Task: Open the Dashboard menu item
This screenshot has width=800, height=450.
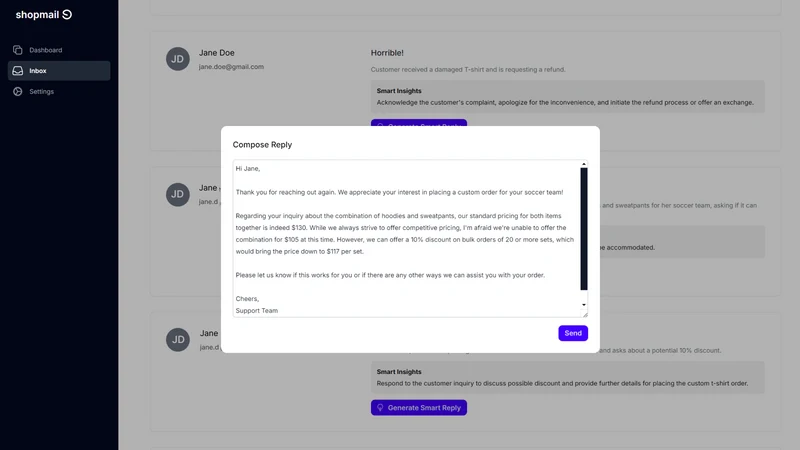Action: [59, 50]
